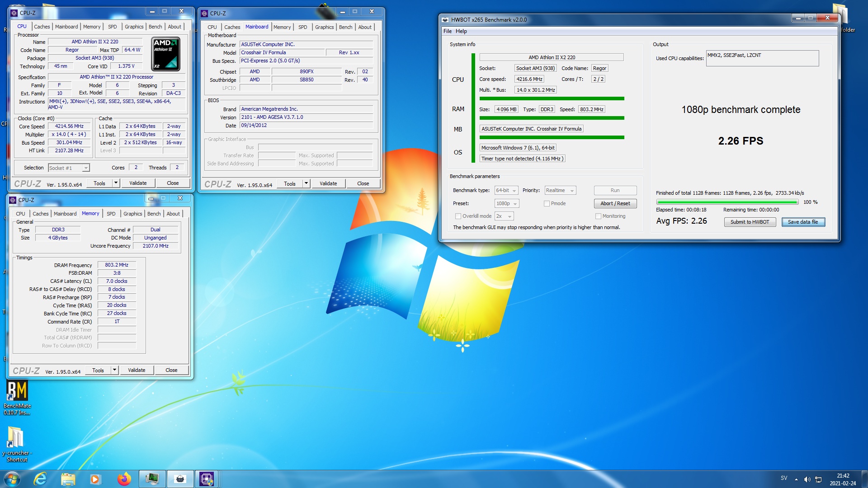Click the DRAM Frequency 803.2 MHz value
This screenshot has height=488, width=868.
click(x=117, y=265)
